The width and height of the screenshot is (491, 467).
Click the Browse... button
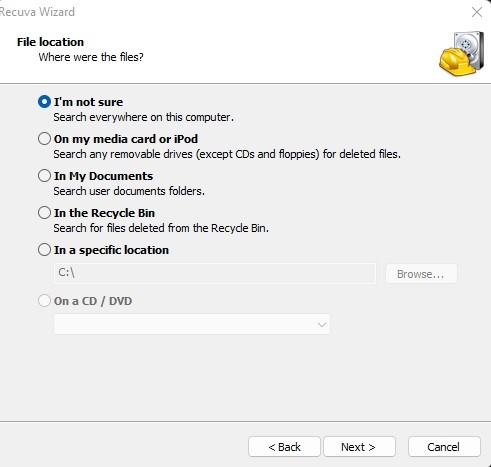[x=421, y=274]
